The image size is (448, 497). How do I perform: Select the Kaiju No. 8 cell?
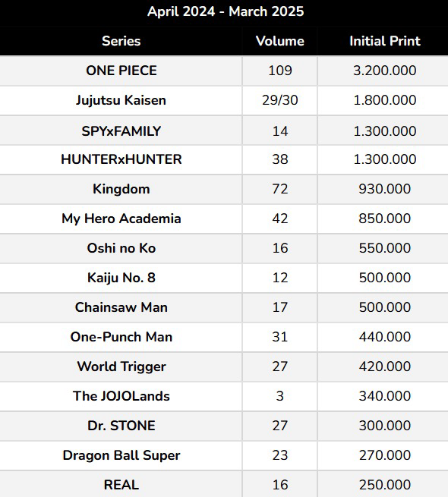(121, 278)
